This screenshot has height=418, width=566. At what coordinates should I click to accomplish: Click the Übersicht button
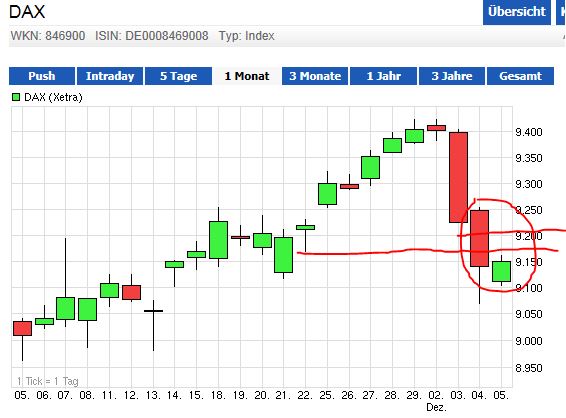click(x=517, y=12)
